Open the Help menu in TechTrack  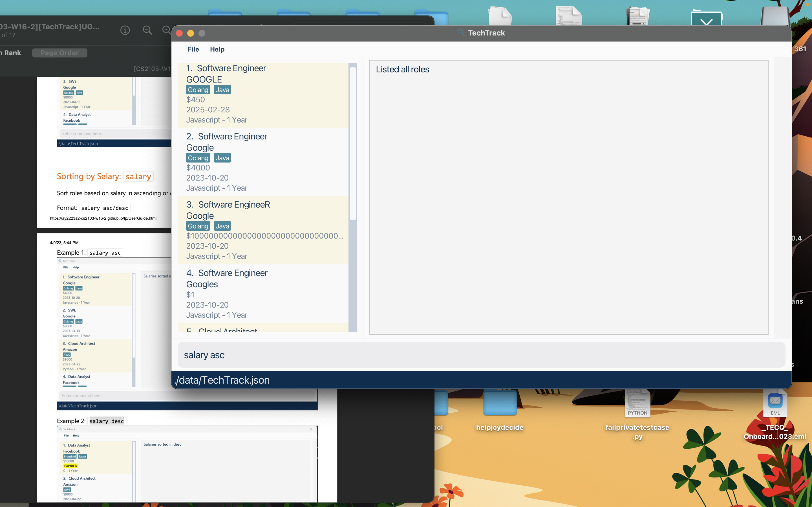217,49
